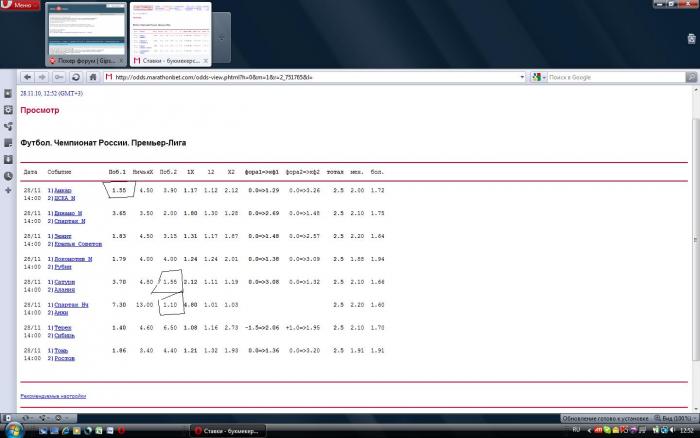Toggle Opera Turbo status bar icon
700x438 pixels.
click(59, 418)
